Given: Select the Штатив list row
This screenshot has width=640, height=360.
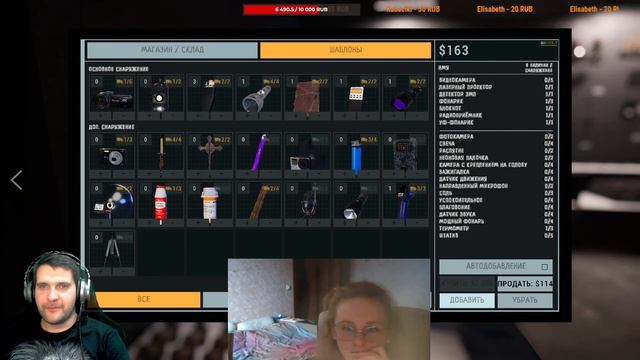Looking at the screenshot, I should pos(496,236).
